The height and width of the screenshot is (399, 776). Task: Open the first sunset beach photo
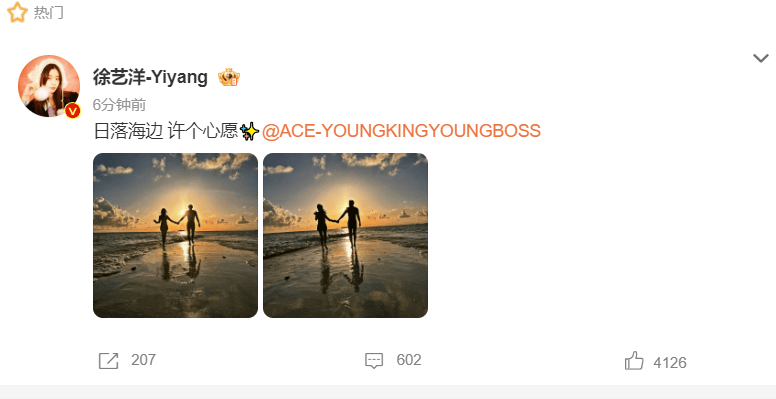[175, 235]
